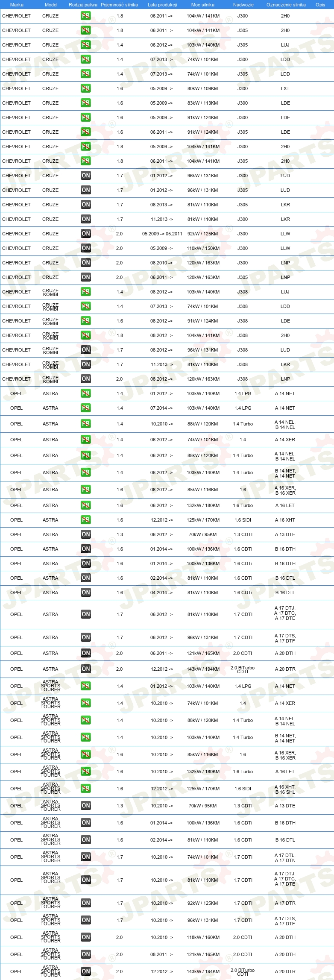Screen dimensions: 334x980
Task: Click petrol icon in Opel Astra 07.2014 row
Action: pos(85,408)
